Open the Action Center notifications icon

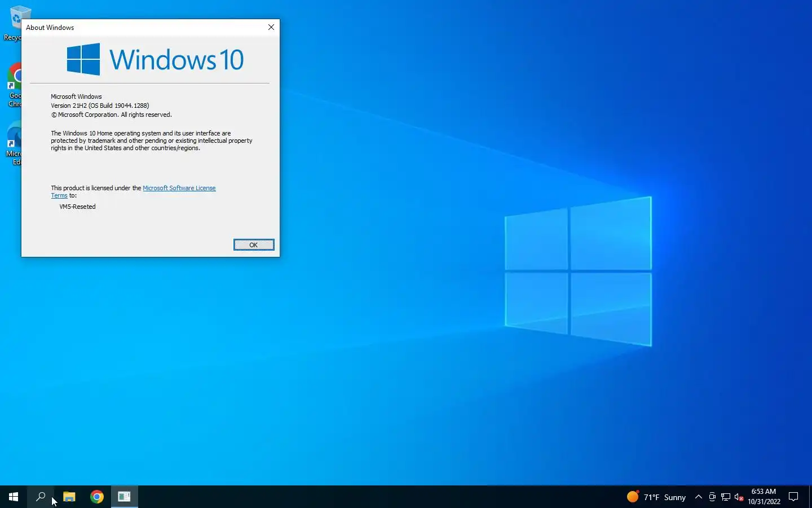(793, 497)
